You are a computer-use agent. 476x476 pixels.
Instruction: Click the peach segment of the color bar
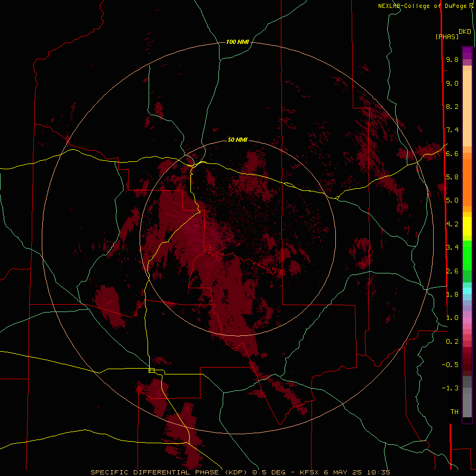pos(467,109)
